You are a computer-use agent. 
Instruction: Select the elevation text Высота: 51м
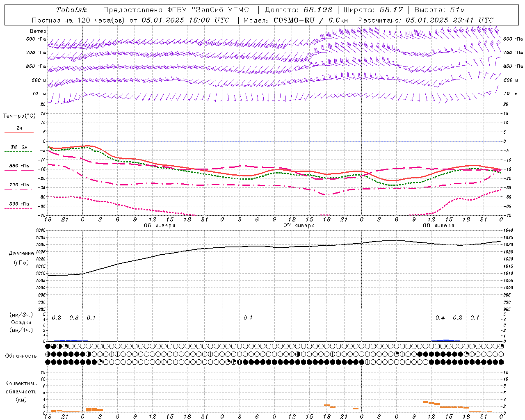(x=440, y=10)
